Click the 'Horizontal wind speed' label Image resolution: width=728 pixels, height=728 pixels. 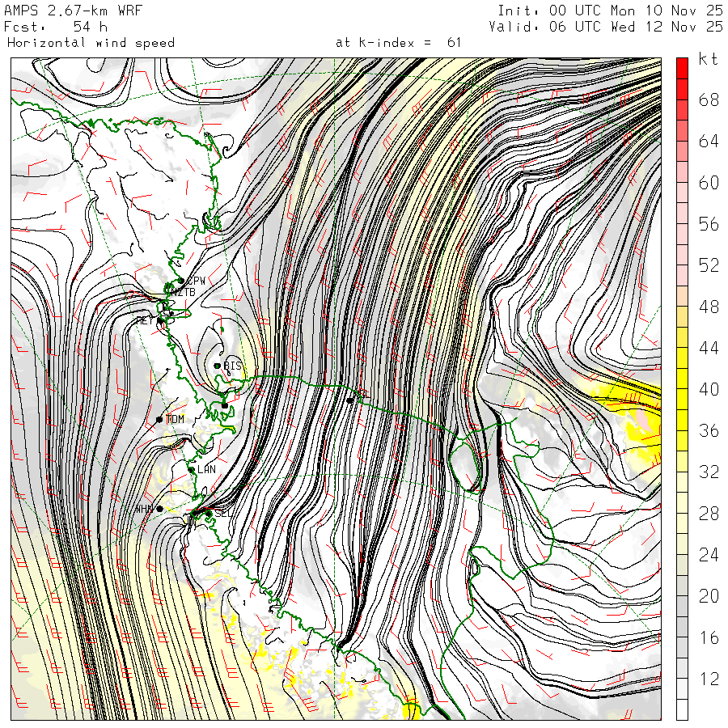point(91,43)
